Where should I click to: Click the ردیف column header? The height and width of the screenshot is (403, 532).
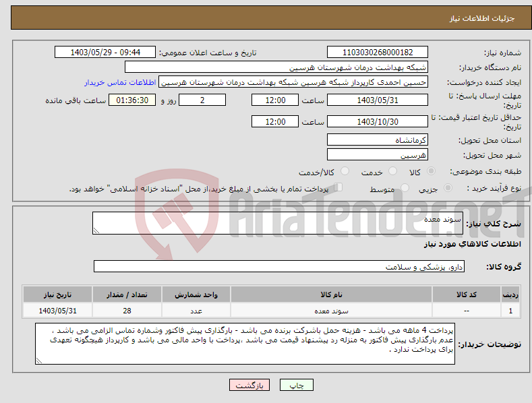510,294
